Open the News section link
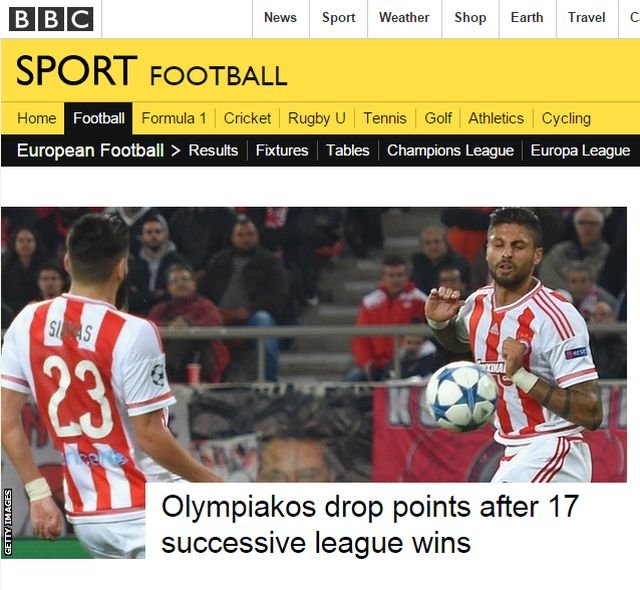640x590 pixels. pyautogui.click(x=280, y=18)
